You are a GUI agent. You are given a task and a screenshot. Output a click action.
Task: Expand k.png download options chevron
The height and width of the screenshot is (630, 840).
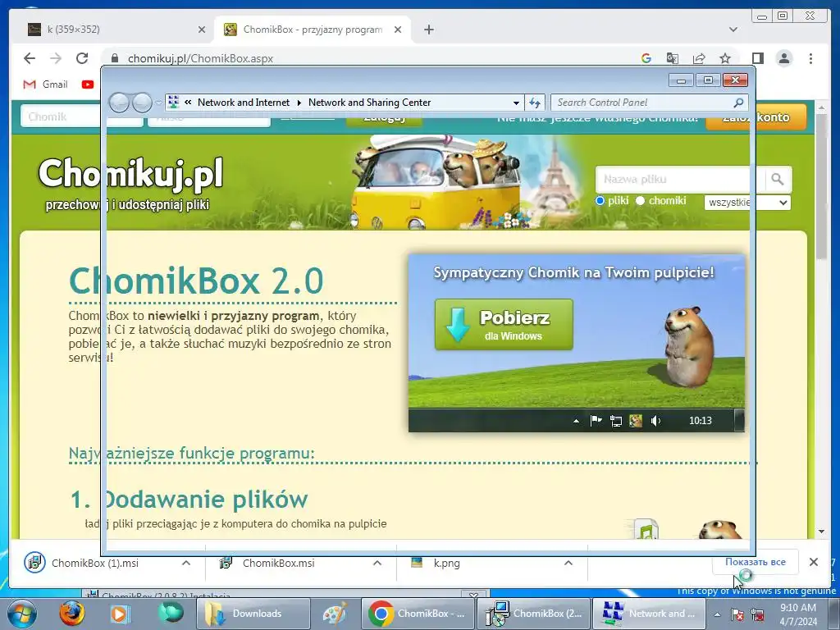[x=568, y=563]
